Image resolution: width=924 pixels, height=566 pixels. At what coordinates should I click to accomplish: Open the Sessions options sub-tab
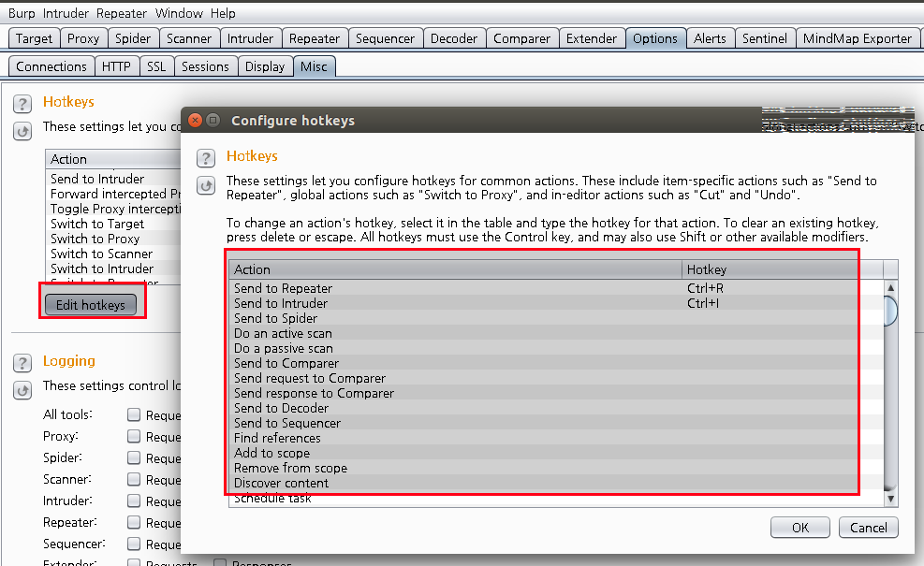[205, 66]
